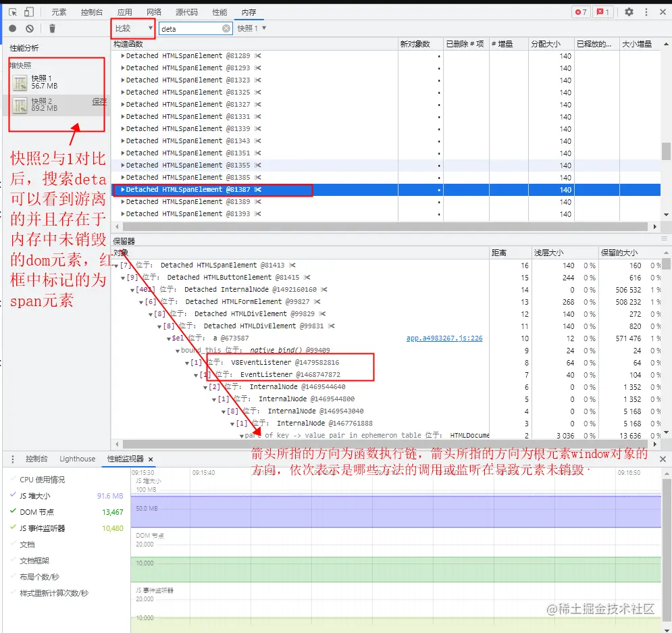Expand Detached HTMLSpanElement @81325 row

tap(122, 92)
